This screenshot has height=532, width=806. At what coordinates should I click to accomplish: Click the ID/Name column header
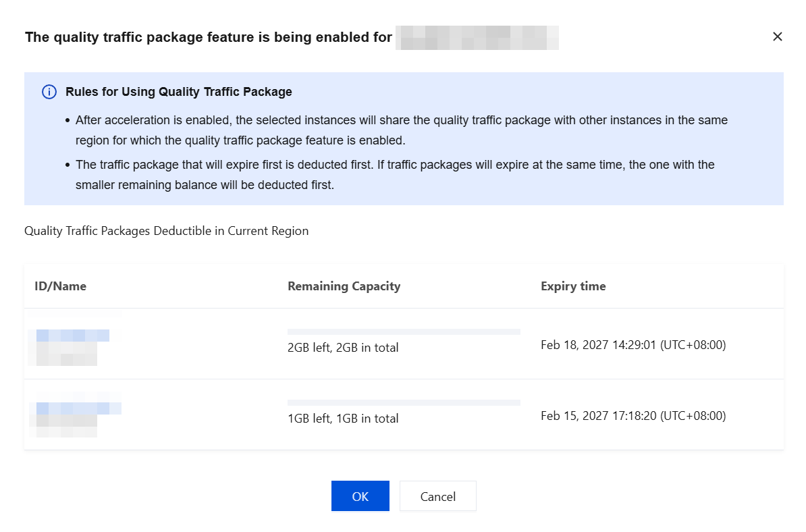(60, 286)
